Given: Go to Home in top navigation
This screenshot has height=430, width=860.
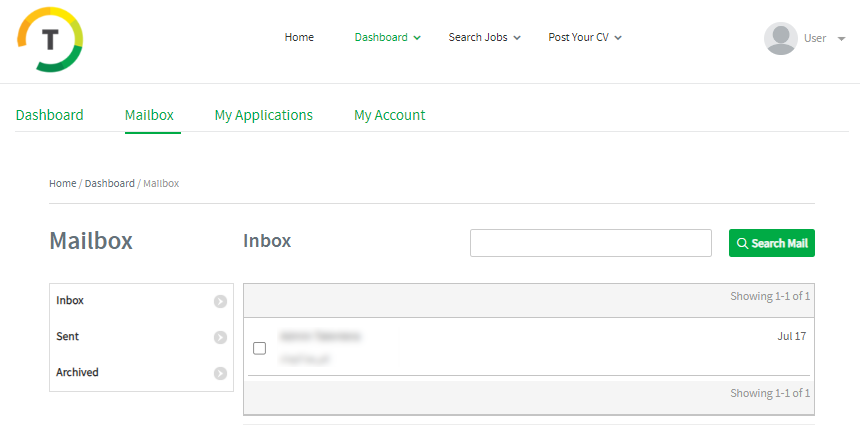Looking at the screenshot, I should coord(299,38).
